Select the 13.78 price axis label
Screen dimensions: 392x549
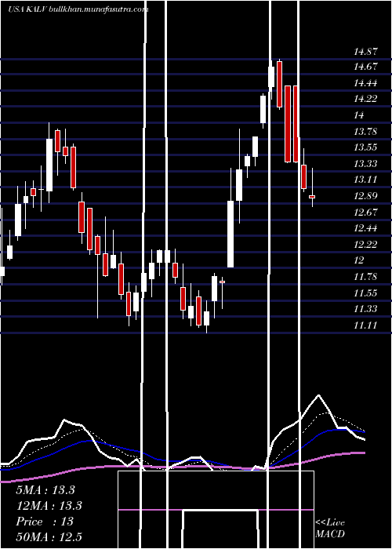pos(365,132)
